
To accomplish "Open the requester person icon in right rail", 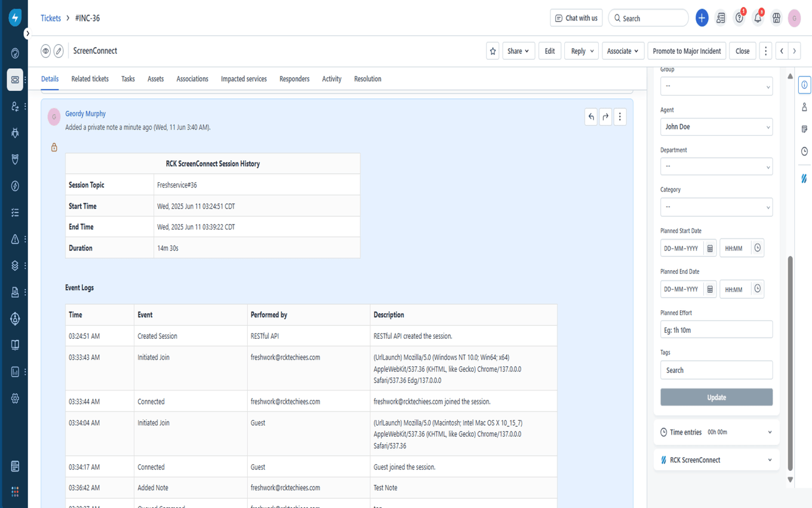I will pyautogui.click(x=804, y=107).
